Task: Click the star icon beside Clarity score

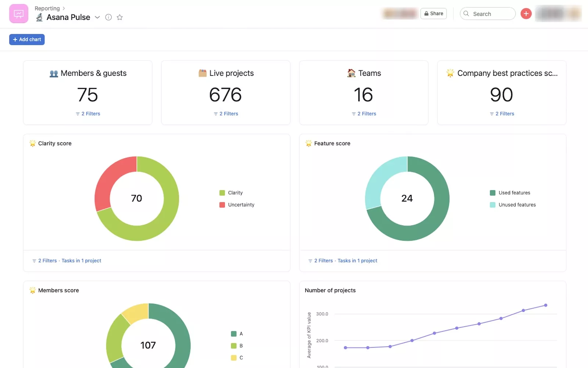Action: coord(33,144)
